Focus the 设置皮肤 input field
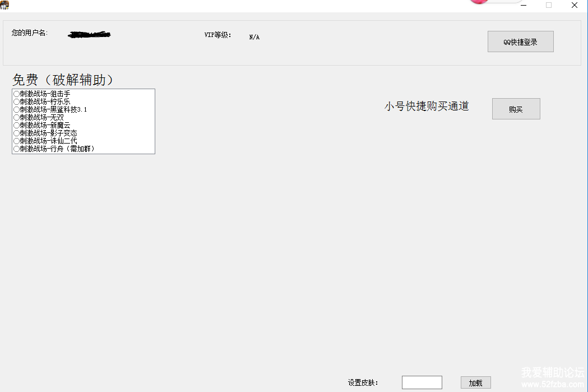The height and width of the screenshot is (392, 588). (422, 382)
